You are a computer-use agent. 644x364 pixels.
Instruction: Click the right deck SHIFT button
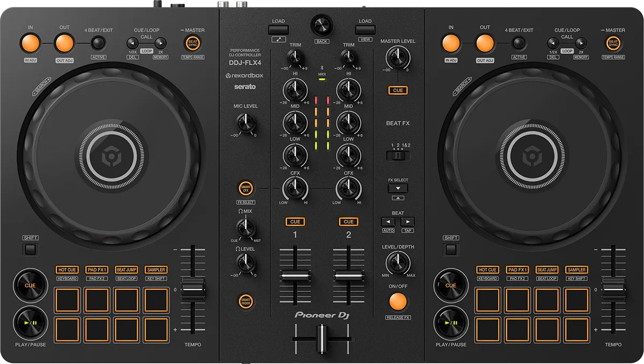pyautogui.click(x=451, y=249)
